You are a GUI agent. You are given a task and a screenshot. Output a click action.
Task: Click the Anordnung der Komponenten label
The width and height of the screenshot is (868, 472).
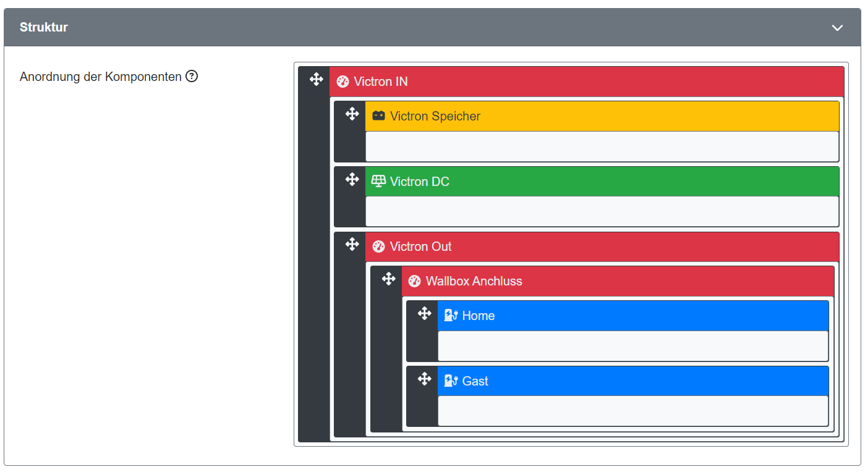click(101, 77)
